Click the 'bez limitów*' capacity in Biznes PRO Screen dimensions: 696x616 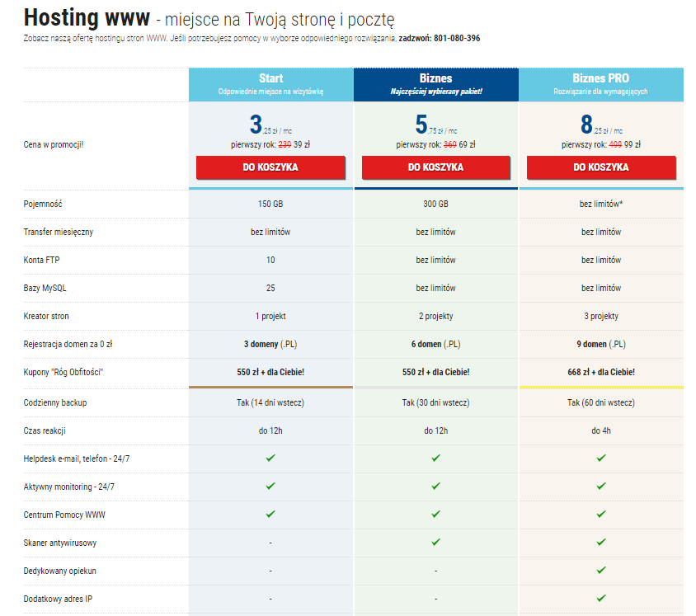(x=601, y=204)
